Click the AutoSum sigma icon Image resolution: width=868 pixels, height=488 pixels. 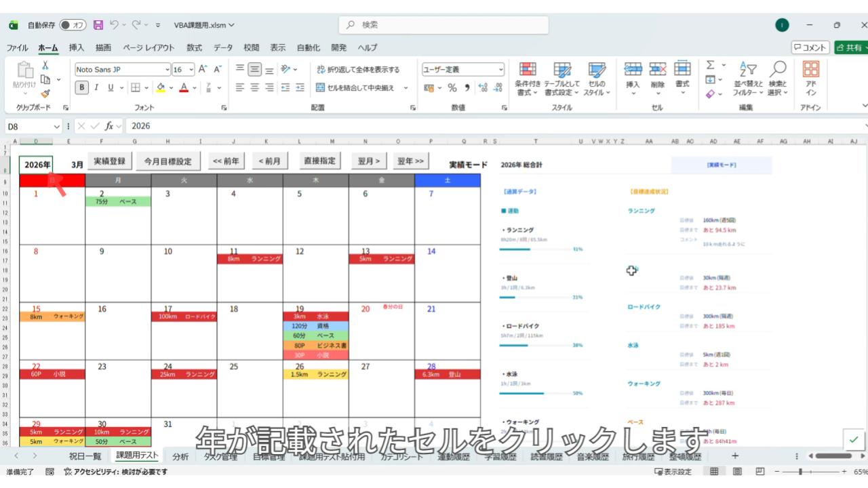click(710, 66)
